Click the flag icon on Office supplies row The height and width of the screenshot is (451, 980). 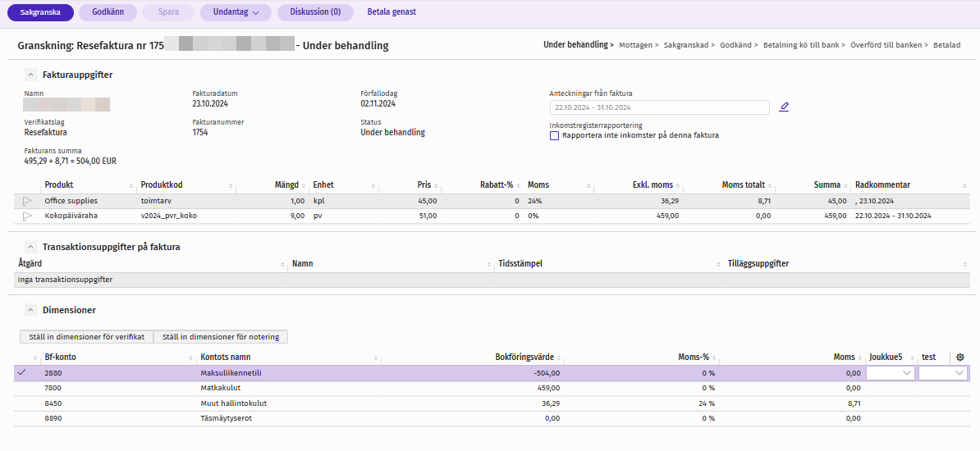(x=28, y=201)
